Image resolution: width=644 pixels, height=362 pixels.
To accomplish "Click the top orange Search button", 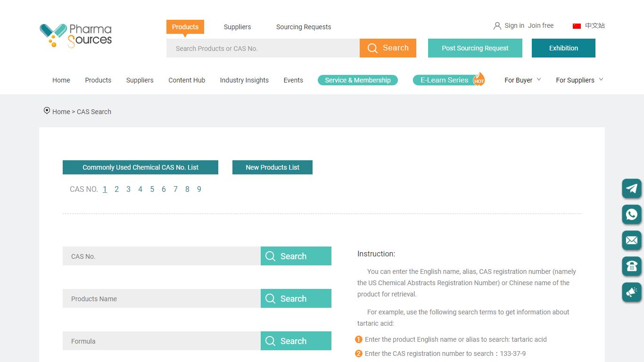I will [388, 48].
